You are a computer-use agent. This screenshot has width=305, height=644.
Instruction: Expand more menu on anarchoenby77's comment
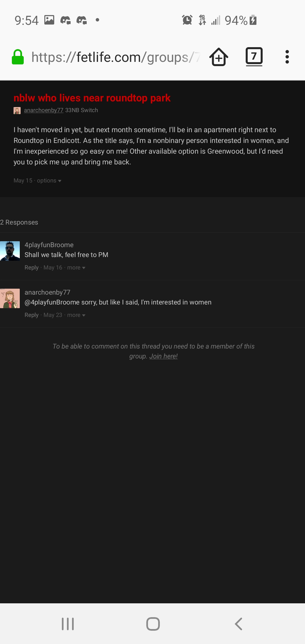[x=76, y=315]
